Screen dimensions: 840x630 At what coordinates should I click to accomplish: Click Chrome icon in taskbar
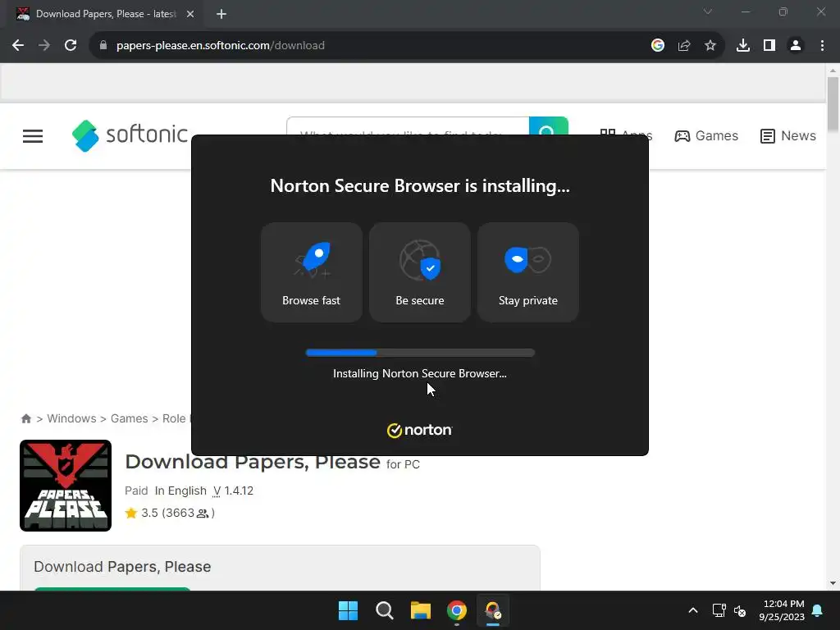point(456,610)
